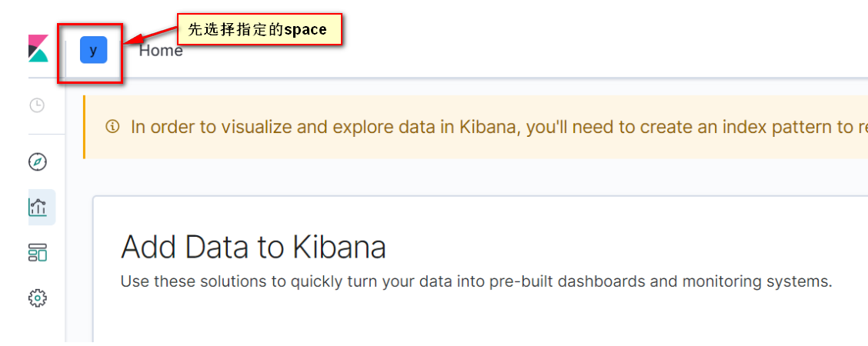
Task: Click blank space inside Add Data panel
Action: click(476, 321)
